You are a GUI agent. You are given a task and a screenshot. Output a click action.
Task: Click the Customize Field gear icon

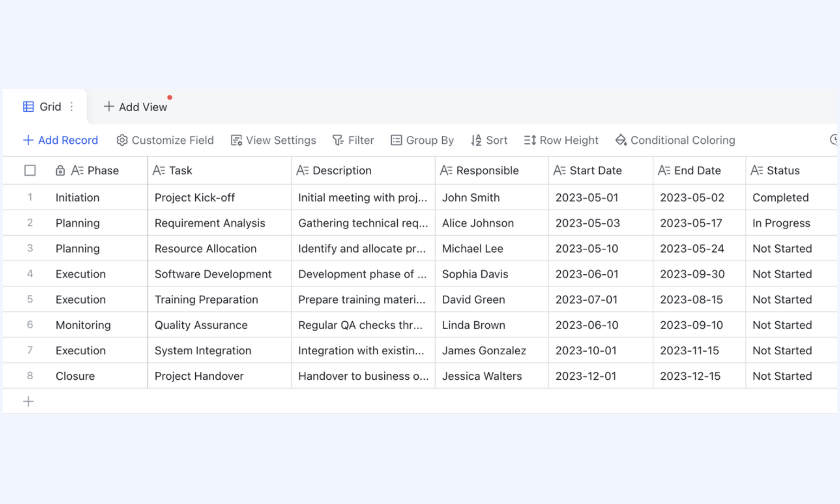pos(122,140)
